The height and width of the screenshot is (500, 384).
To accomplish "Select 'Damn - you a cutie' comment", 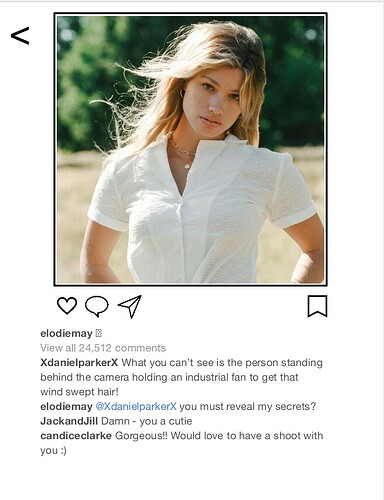I will click(x=147, y=421).
